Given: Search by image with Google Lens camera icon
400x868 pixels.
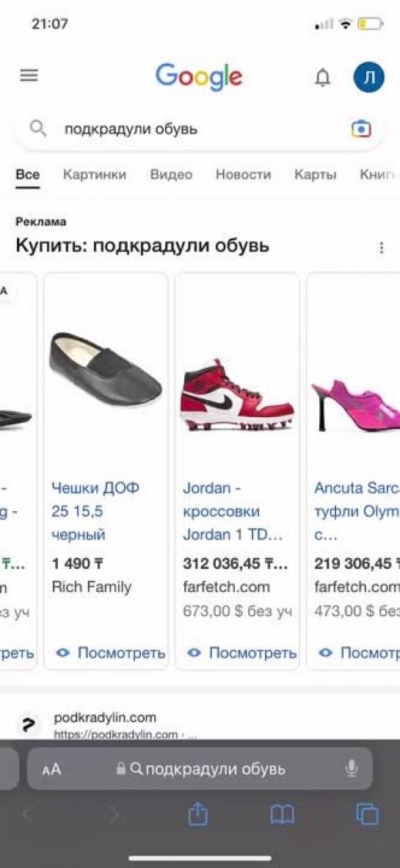Looking at the screenshot, I should 361,129.
